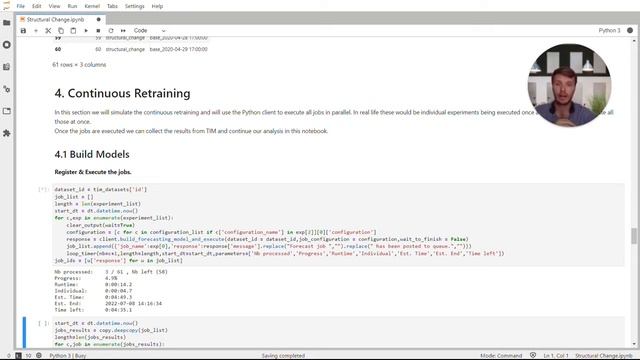
Task: Click the 'Time left' output line
Action: pos(93,310)
